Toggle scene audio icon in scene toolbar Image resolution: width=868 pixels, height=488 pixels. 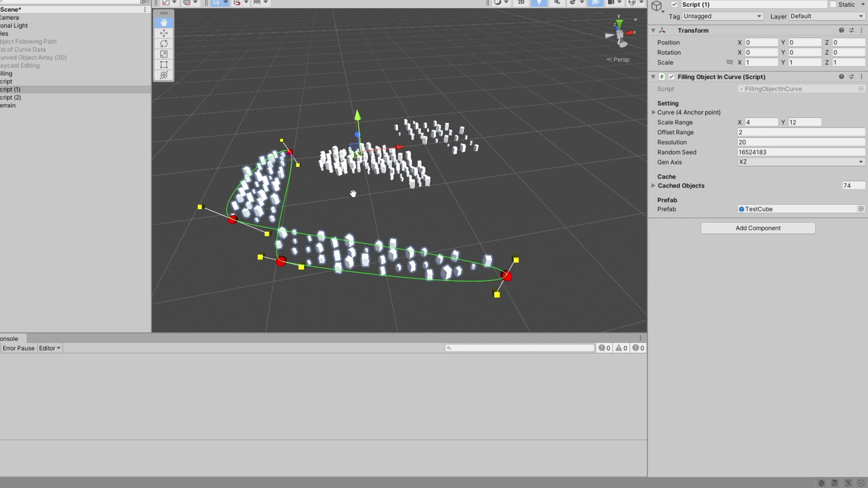pyautogui.click(x=557, y=3)
